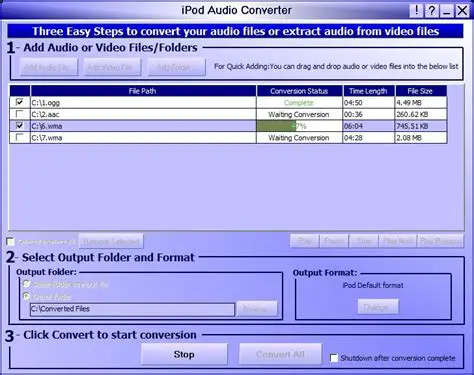Click the Convert All button
Image resolution: width=474 pixels, height=375 pixels.
pos(280,354)
